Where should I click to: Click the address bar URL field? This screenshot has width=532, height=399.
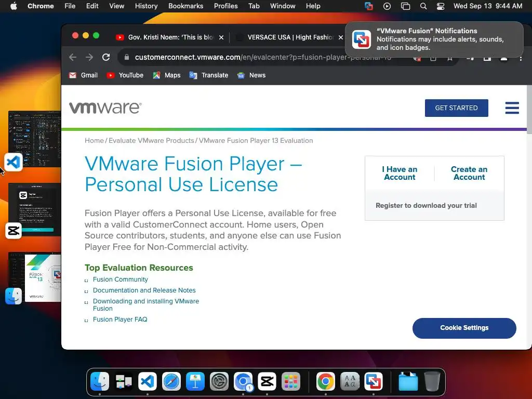[x=263, y=57]
